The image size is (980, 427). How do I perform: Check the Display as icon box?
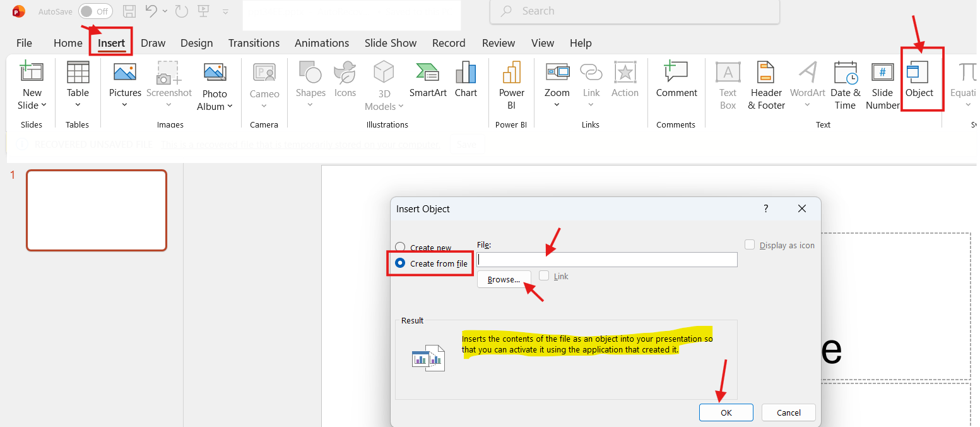750,244
